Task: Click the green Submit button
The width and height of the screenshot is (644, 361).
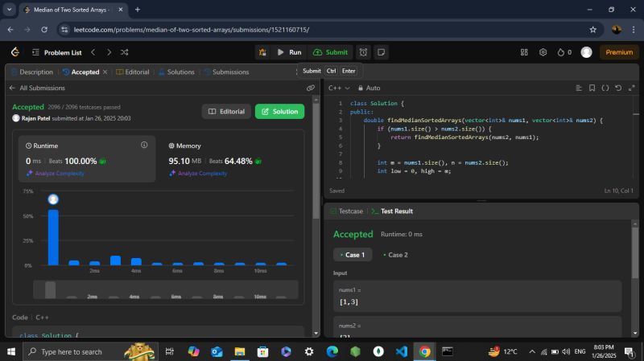Action: (330, 52)
